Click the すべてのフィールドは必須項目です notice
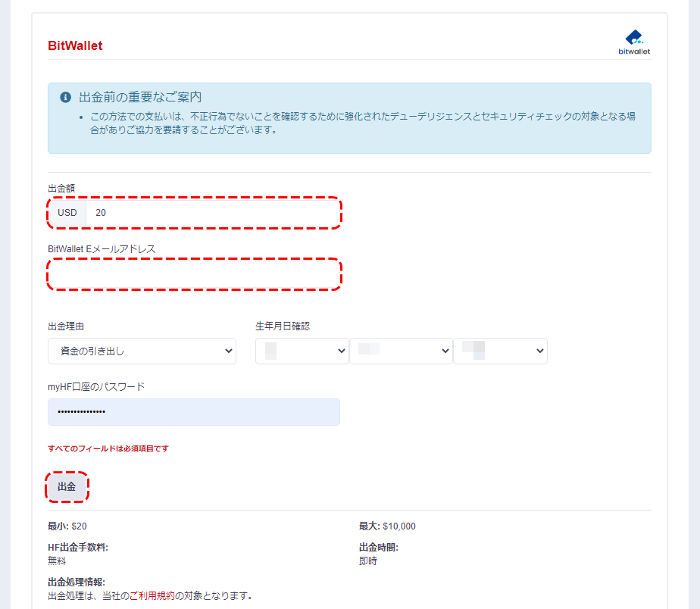This screenshot has height=609, width=700. tap(108, 448)
